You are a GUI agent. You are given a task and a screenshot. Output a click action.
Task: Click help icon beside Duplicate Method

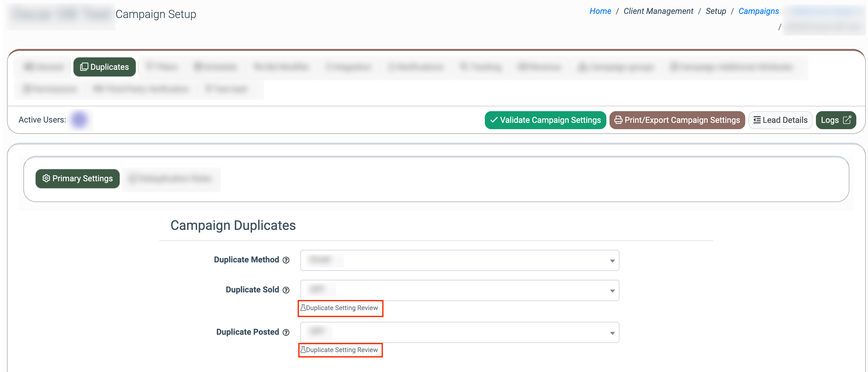(x=286, y=260)
